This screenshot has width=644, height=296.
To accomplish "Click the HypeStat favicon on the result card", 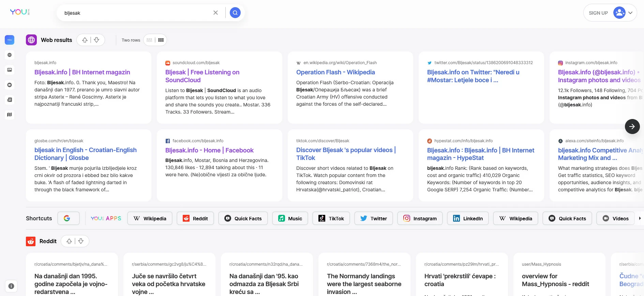I will click(x=430, y=141).
